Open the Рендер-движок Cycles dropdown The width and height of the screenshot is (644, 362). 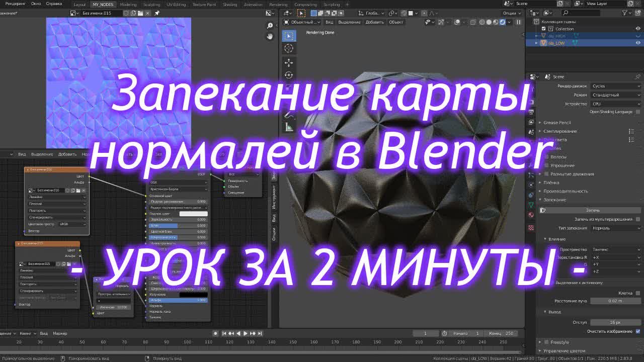tap(615, 86)
